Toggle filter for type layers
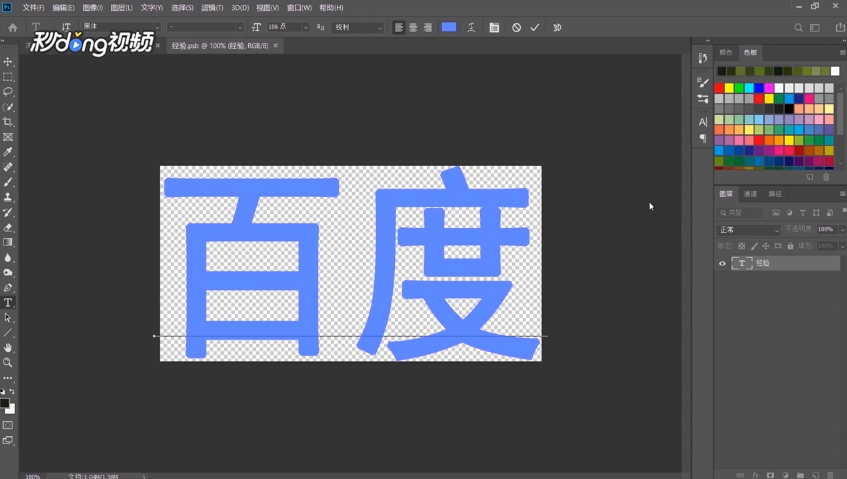This screenshot has width=847, height=479. [x=803, y=213]
